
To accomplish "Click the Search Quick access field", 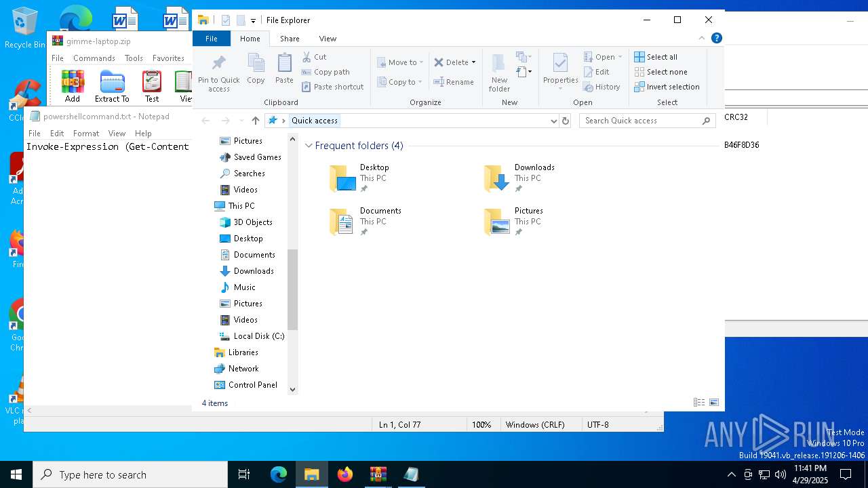I will pos(641,121).
